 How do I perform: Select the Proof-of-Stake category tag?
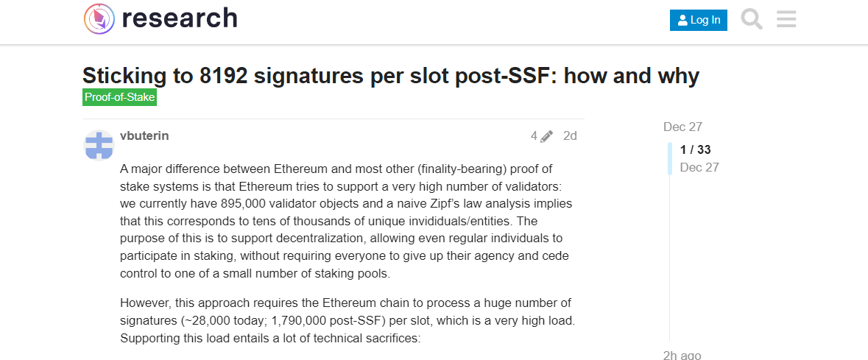pos(120,97)
